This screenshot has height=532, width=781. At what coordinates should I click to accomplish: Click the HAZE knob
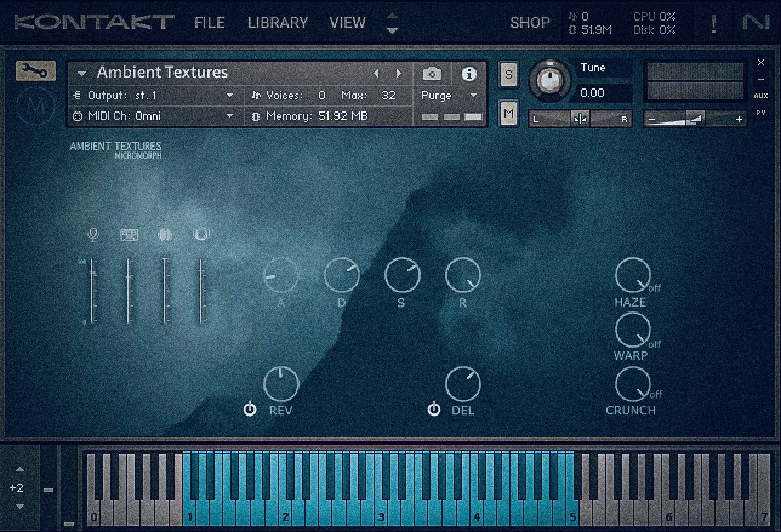(x=632, y=275)
